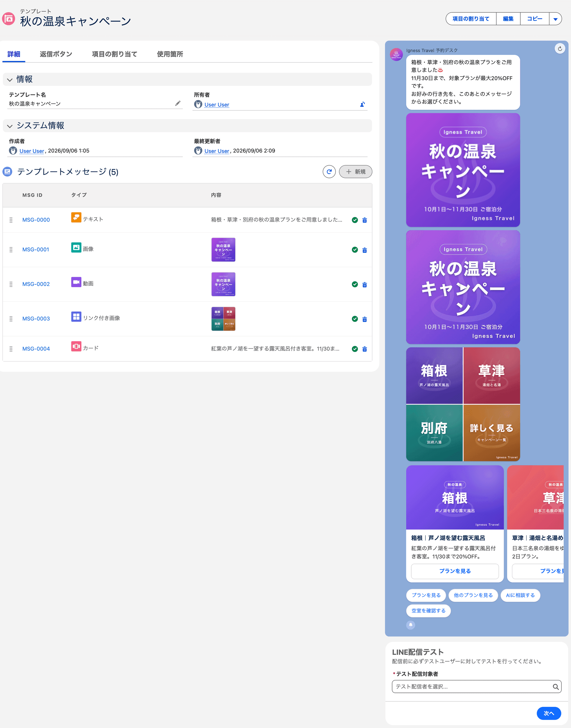571x728 pixels.
Task: Click the MSG-0001 image thumbnail
Action: (223, 250)
